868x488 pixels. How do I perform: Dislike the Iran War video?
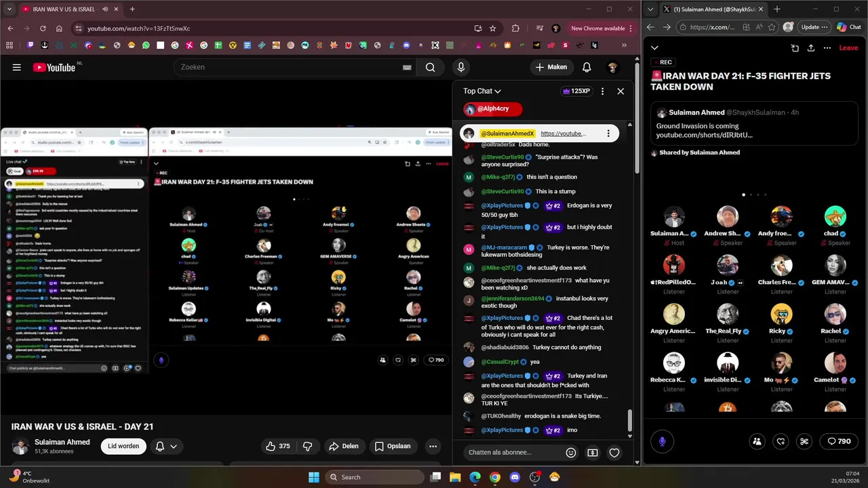307,446
